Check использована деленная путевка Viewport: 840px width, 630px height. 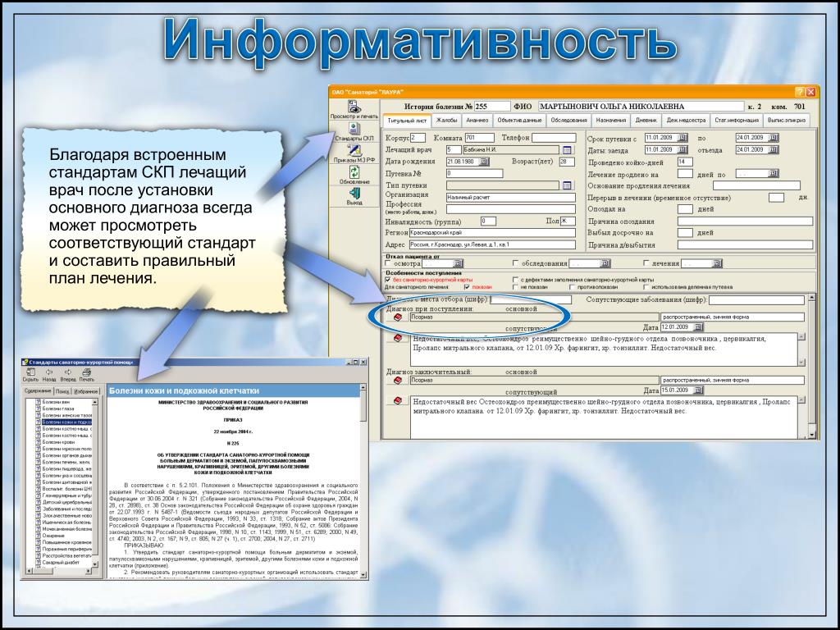coord(646,287)
